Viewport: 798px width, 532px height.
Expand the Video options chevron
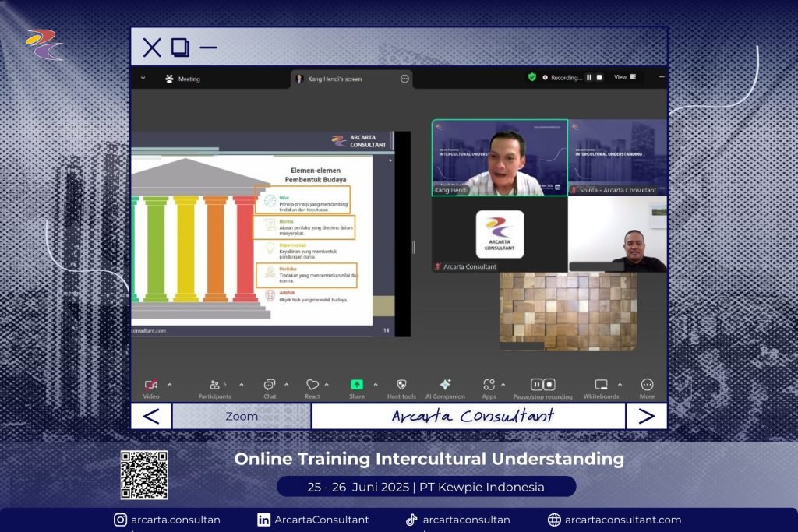170,384
